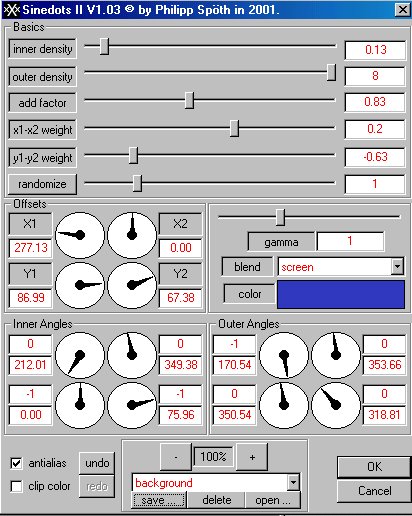Click the Y2 offset angle dial
412x516 pixels.
point(132,285)
